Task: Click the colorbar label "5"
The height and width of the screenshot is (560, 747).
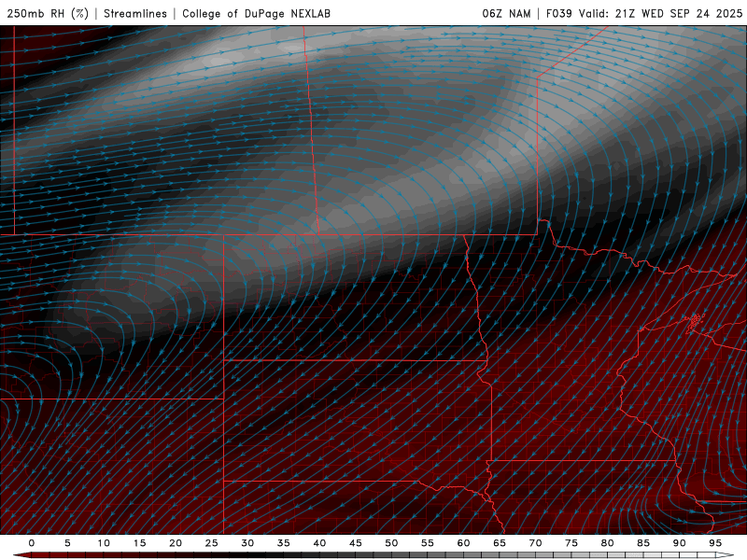Action: pos(67,543)
